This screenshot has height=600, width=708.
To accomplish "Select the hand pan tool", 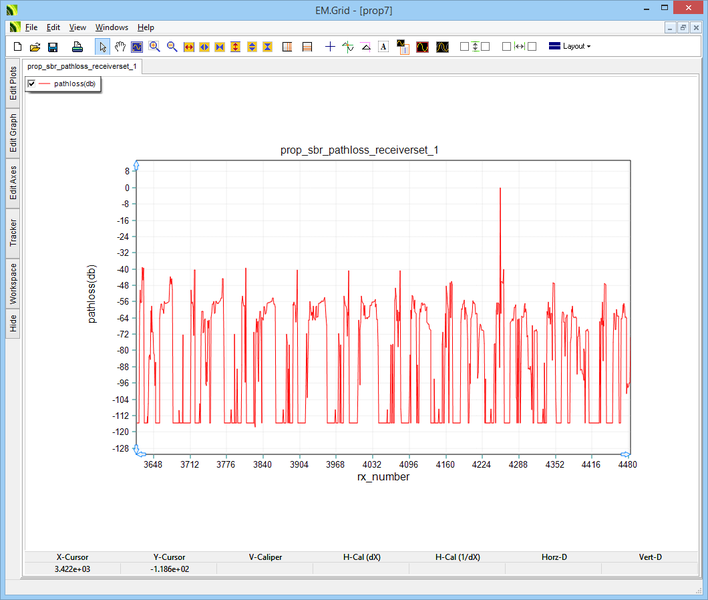I will coord(120,46).
